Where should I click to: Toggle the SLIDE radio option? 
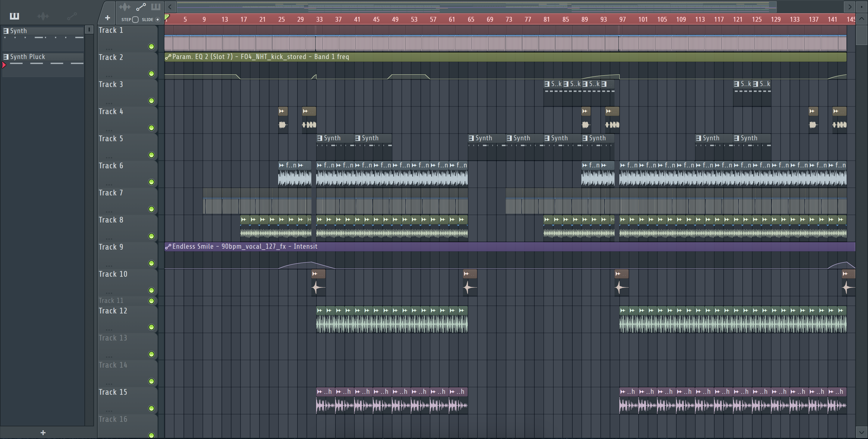point(157,20)
